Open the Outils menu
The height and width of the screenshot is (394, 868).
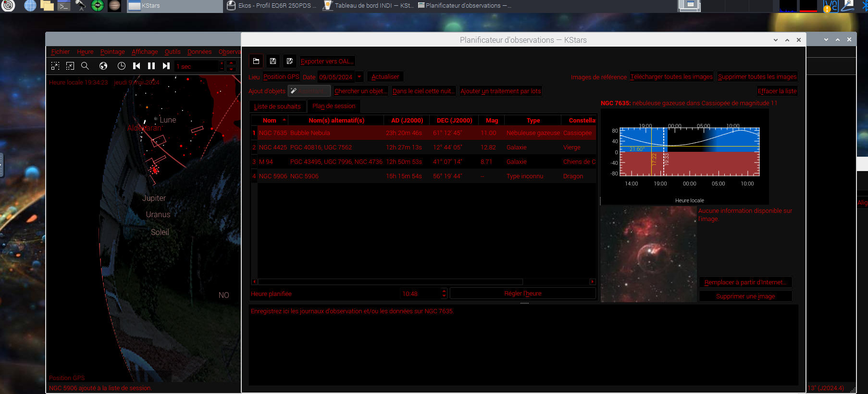[x=173, y=51]
